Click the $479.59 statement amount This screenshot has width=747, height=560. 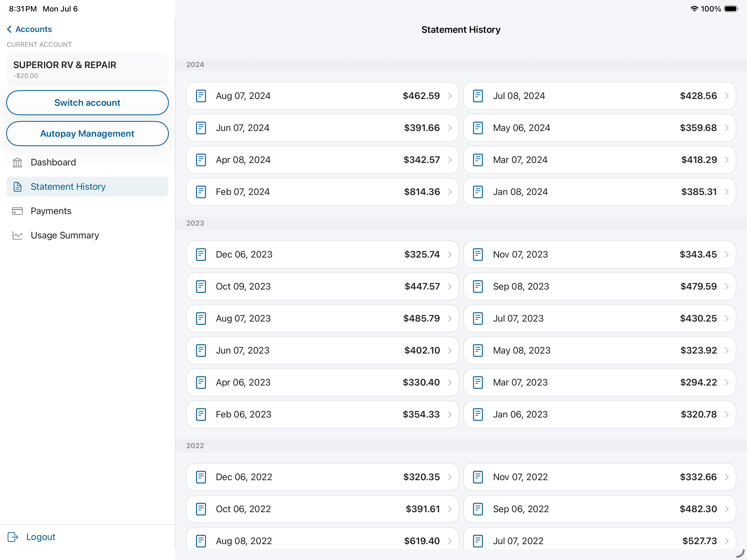click(x=698, y=286)
